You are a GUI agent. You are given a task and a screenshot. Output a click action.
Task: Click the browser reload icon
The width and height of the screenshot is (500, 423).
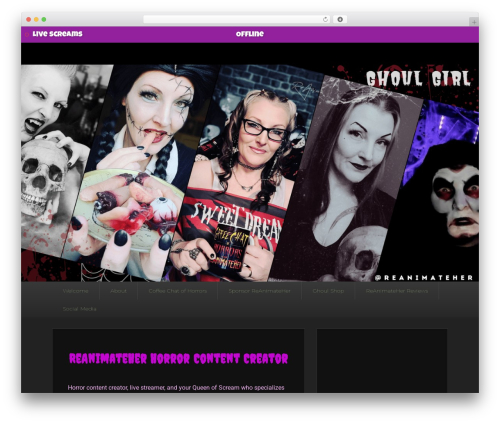click(x=325, y=19)
